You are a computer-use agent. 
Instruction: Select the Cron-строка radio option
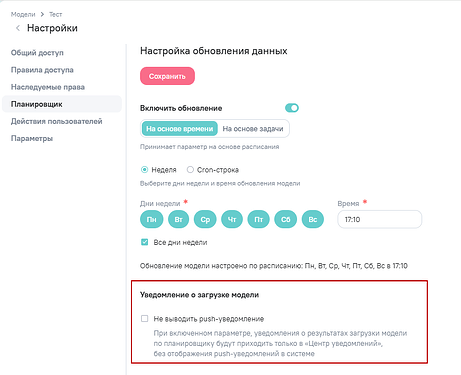pyautogui.click(x=190, y=170)
